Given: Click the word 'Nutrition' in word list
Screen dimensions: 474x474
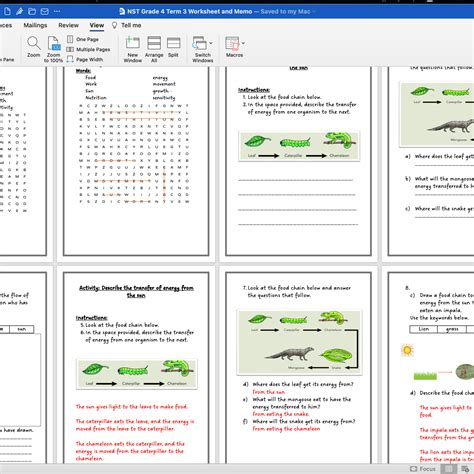Looking at the screenshot, I should pyautogui.click(x=96, y=98).
